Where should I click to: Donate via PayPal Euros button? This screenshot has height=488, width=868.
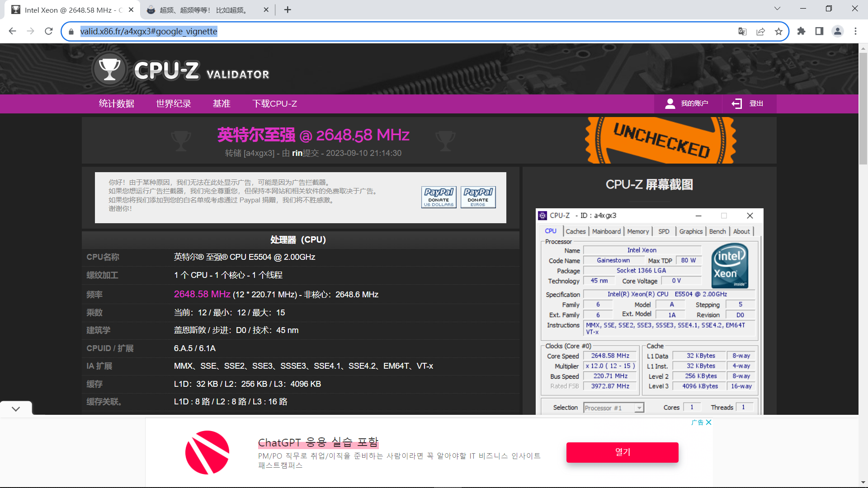[x=478, y=197]
